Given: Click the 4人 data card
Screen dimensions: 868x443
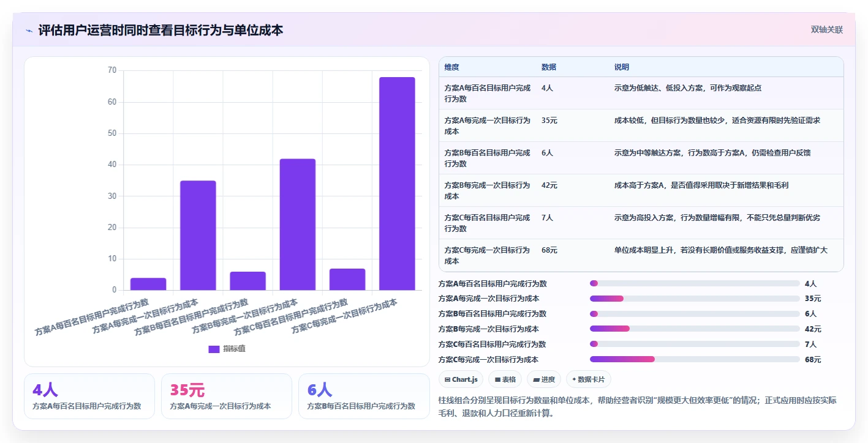Looking at the screenshot, I should coord(89,396).
